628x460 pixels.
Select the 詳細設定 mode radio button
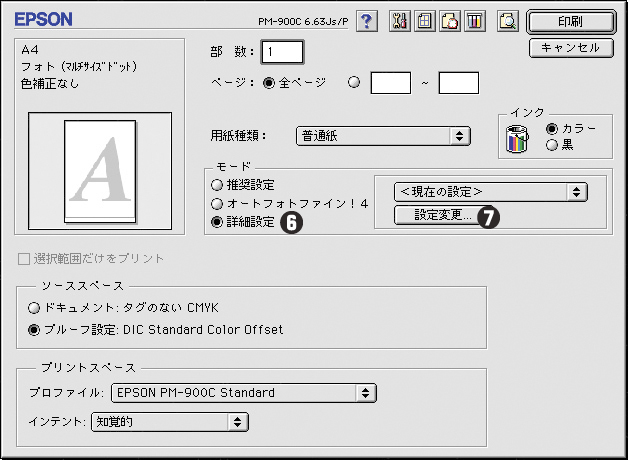click(217, 222)
